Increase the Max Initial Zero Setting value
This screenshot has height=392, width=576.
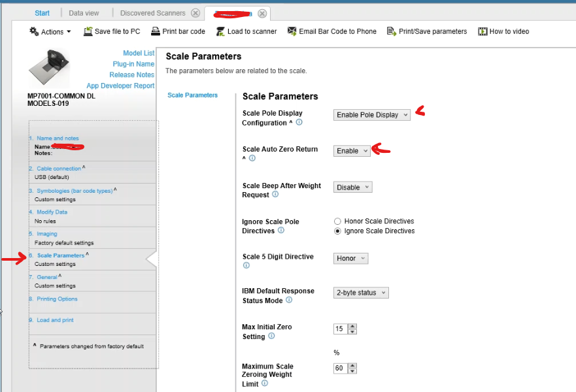(352, 325)
